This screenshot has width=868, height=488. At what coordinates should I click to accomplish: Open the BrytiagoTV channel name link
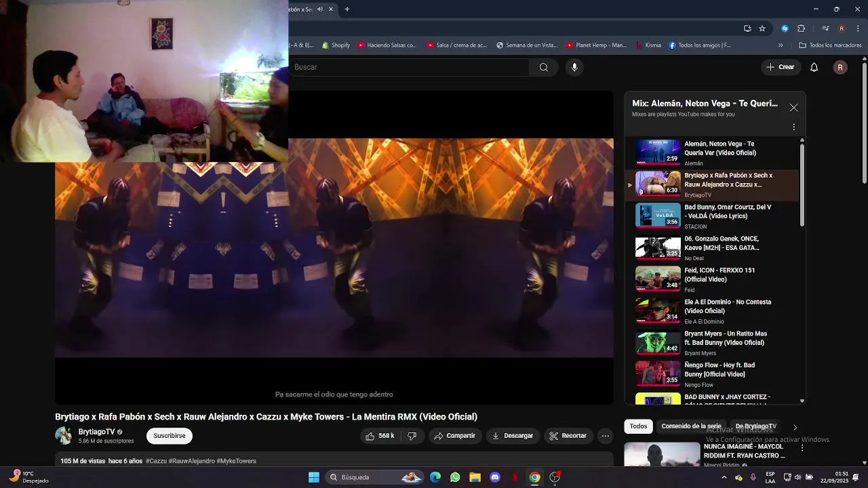96,432
